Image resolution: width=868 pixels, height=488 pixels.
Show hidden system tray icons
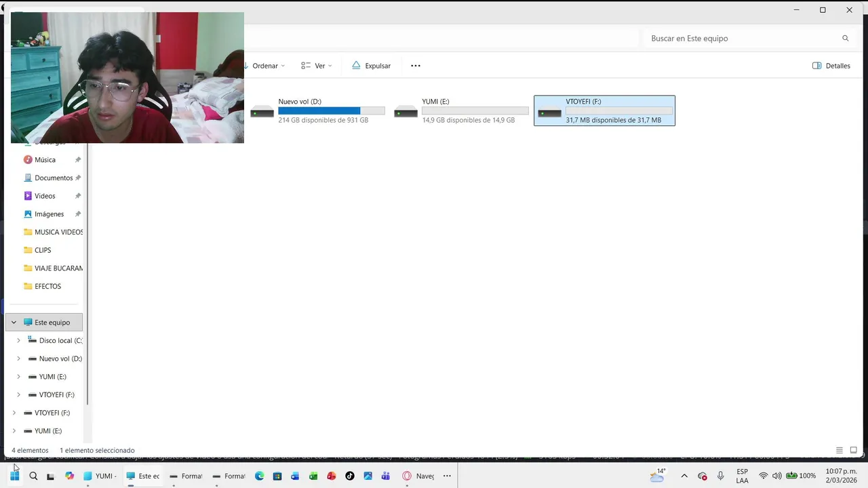pyautogui.click(x=684, y=476)
